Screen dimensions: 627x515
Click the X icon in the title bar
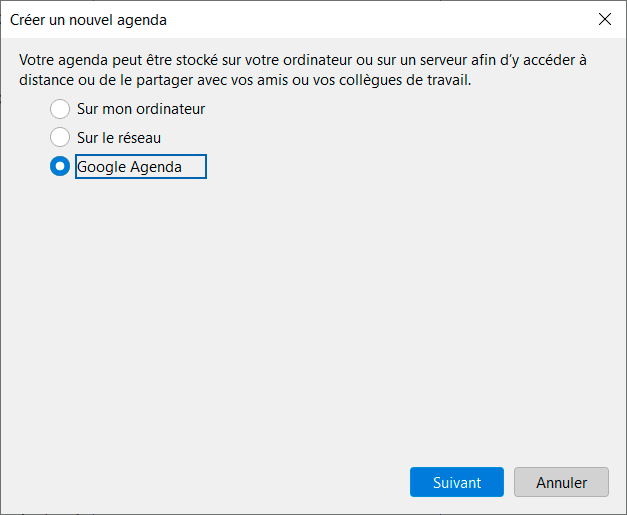(x=605, y=19)
